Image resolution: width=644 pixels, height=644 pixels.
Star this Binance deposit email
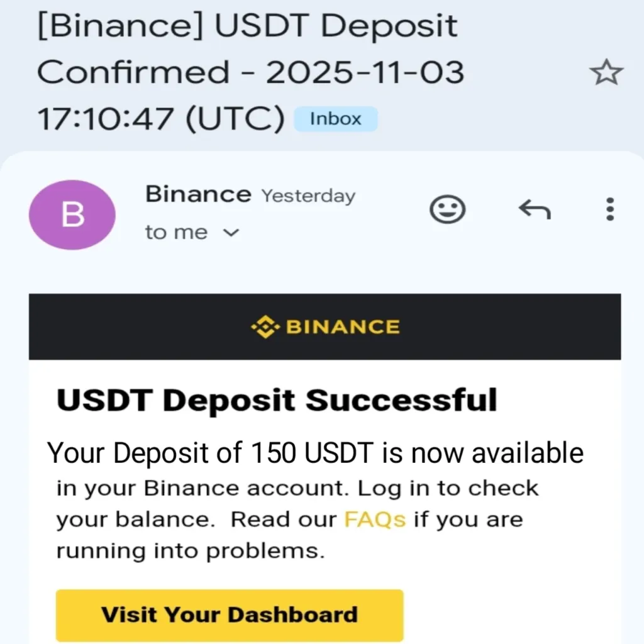pyautogui.click(x=606, y=74)
